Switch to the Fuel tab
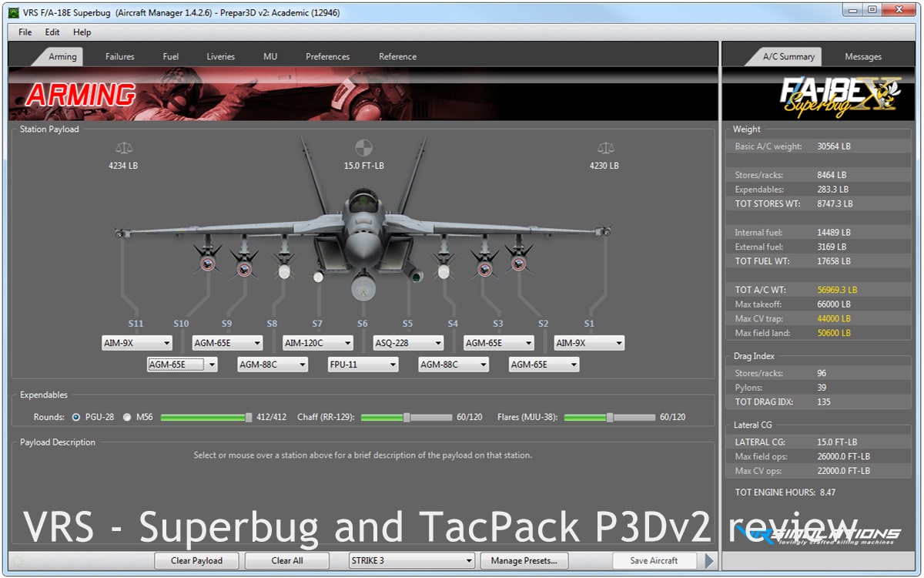 point(171,56)
